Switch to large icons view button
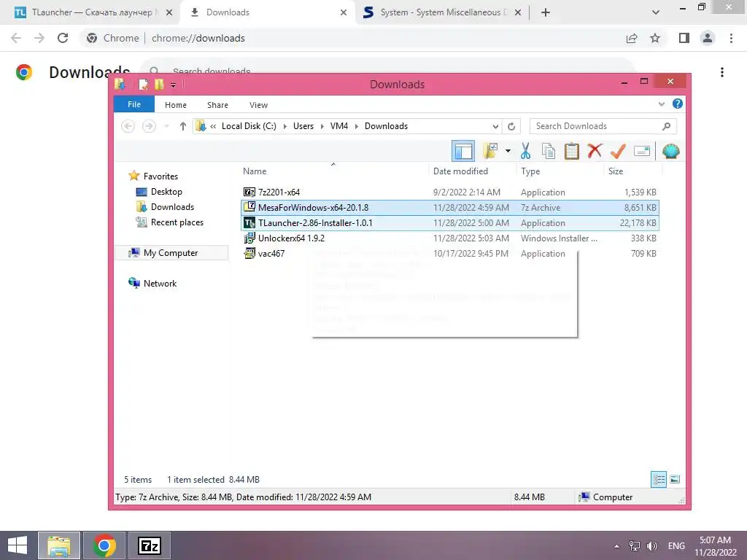This screenshot has height=560, width=747. point(675,479)
